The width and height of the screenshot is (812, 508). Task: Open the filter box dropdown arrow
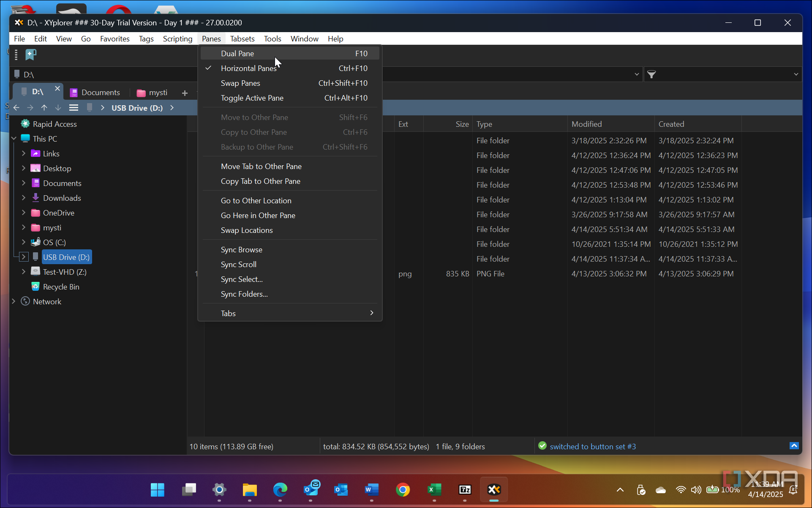click(x=796, y=74)
